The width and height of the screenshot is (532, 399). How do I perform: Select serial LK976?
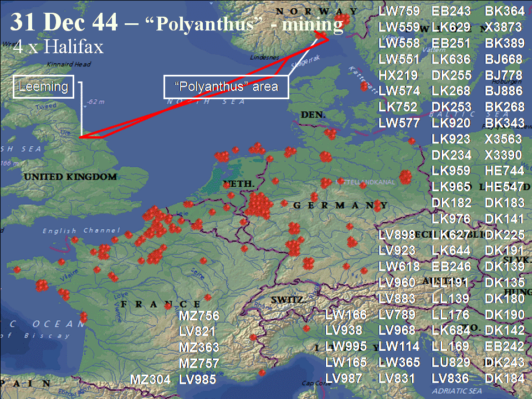451,219
